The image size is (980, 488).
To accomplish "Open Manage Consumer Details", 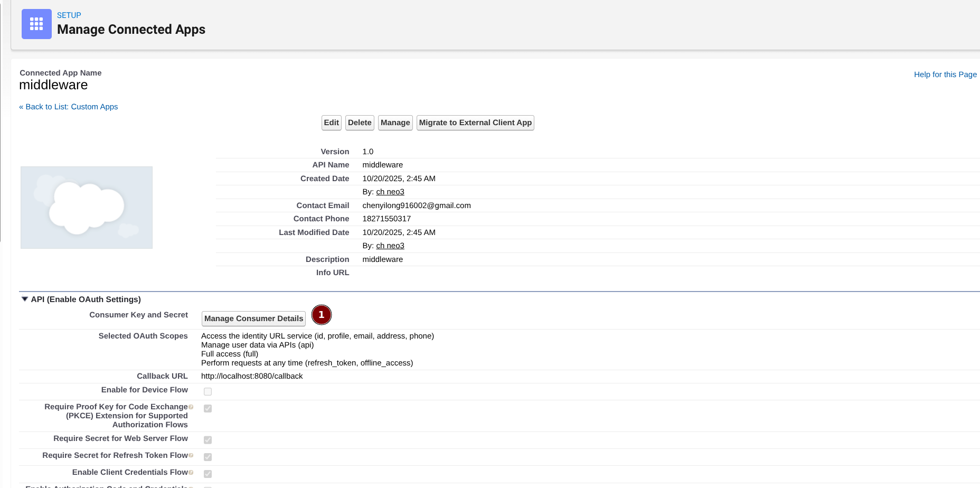I will [253, 318].
